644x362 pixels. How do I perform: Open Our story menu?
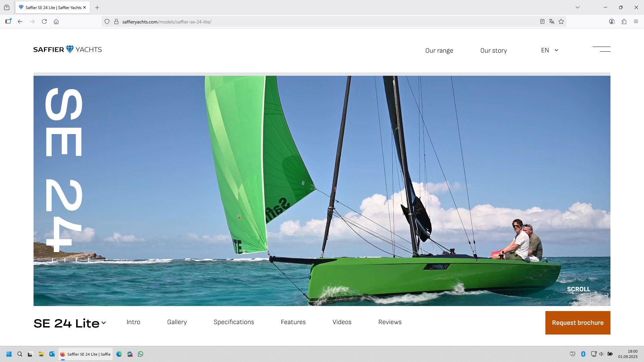pyautogui.click(x=493, y=51)
